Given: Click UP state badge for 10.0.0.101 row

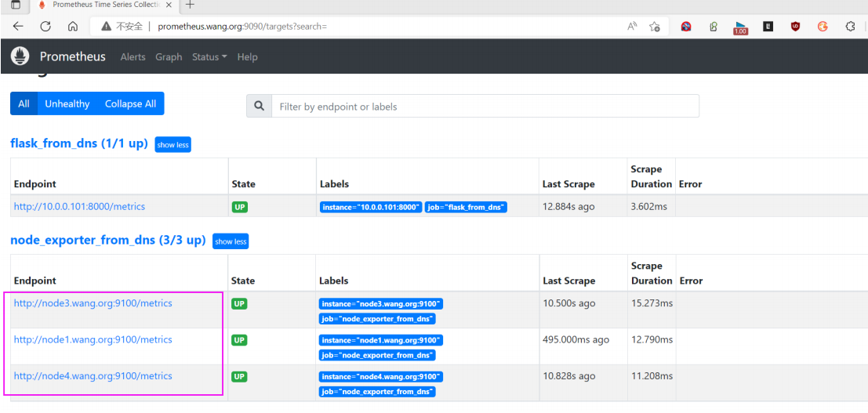Looking at the screenshot, I should [x=240, y=207].
